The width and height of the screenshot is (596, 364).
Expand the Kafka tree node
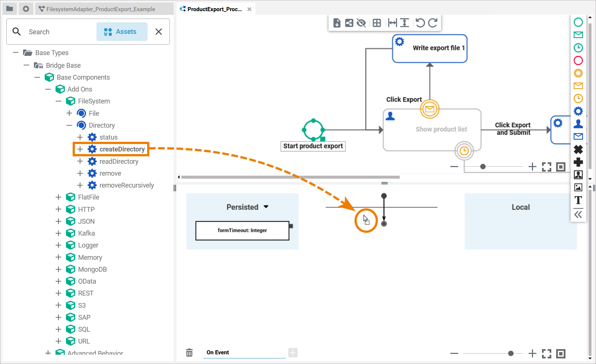tap(58, 233)
